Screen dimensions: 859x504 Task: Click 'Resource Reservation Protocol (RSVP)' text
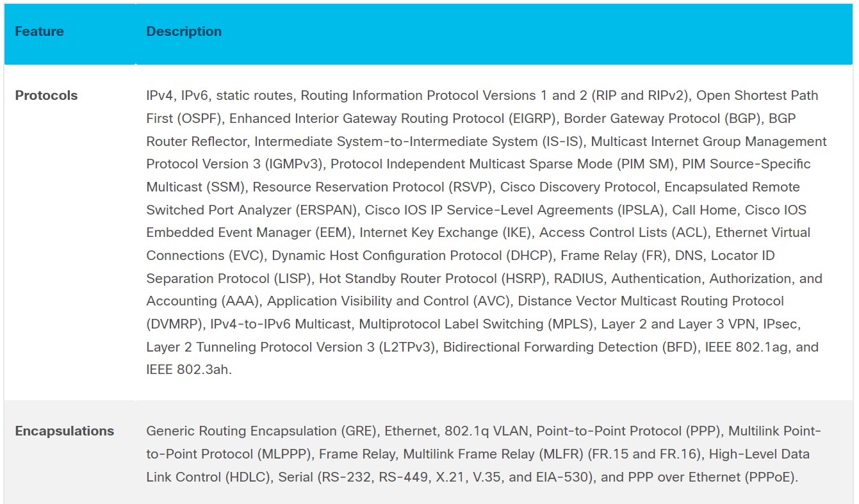(372, 187)
